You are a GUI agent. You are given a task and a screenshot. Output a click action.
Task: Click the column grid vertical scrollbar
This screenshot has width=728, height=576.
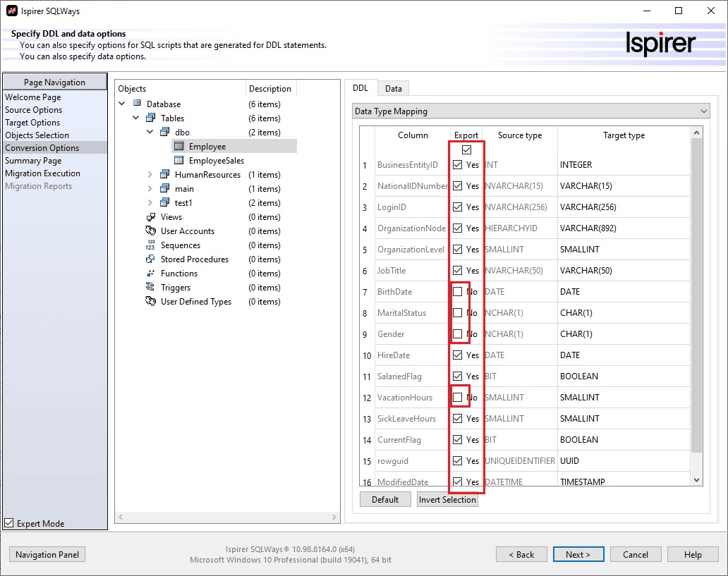[697, 296]
